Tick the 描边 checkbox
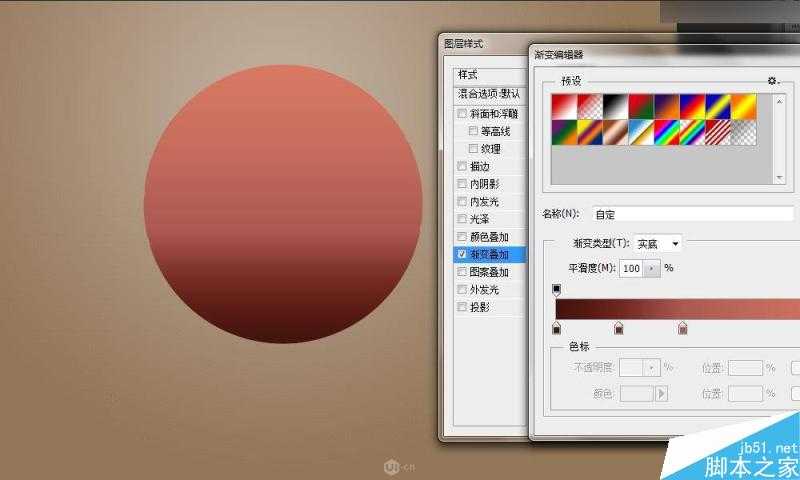800x480 pixels. pos(462,166)
